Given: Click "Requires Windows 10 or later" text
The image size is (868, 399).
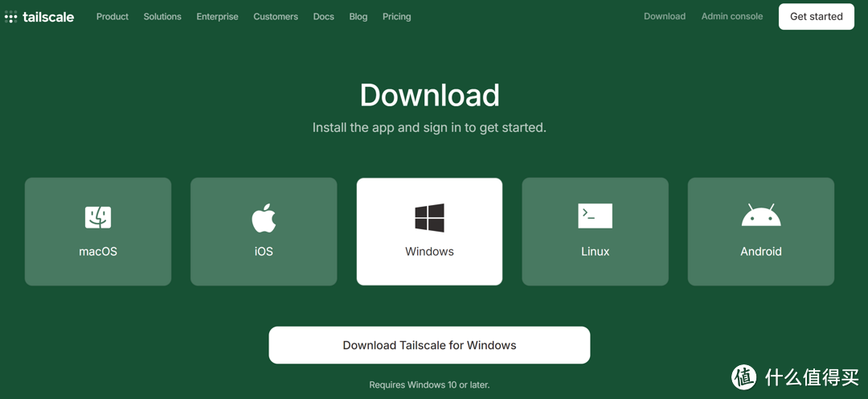Looking at the screenshot, I should point(429,385).
